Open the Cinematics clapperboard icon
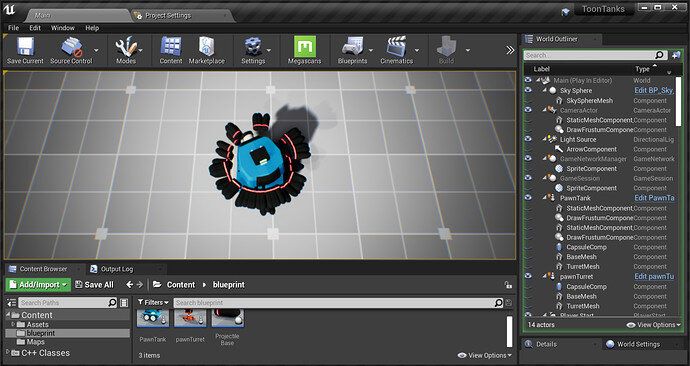Screen dimensions: 690x366 point(396,47)
